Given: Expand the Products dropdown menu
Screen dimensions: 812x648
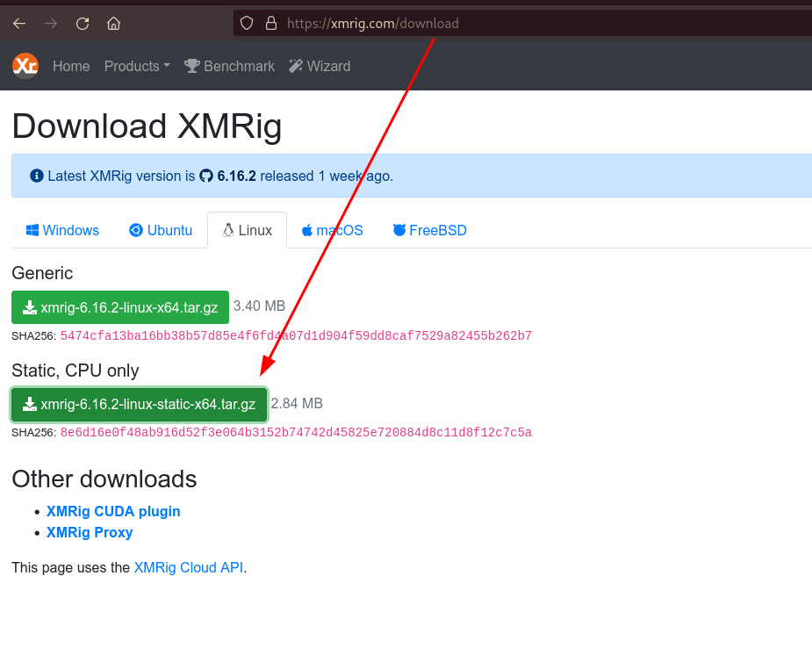Looking at the screenshot, I should point(137,67).
